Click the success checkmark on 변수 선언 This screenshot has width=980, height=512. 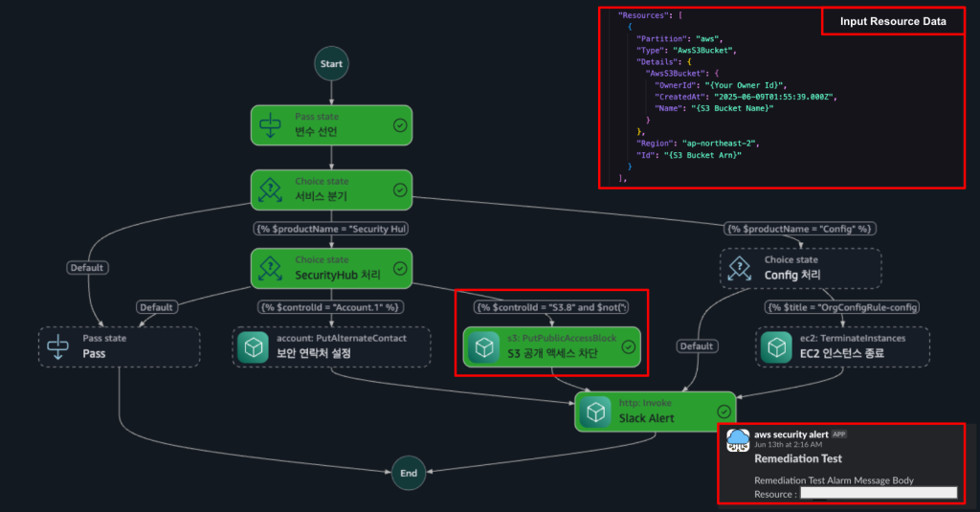pos(400,125)
